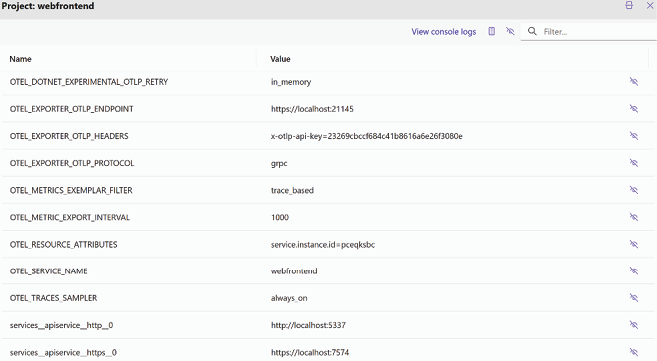This screenshot has width=657, height=361.
Task: Toggle visibility of services__apiservice__https__0 value
Action: 634,352
